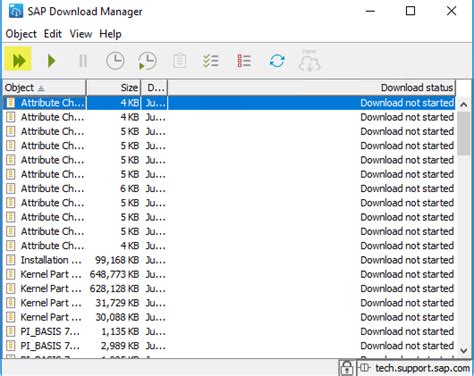474x376 pixels.
Task: Click the Download status column header
Action: (312, 88)
